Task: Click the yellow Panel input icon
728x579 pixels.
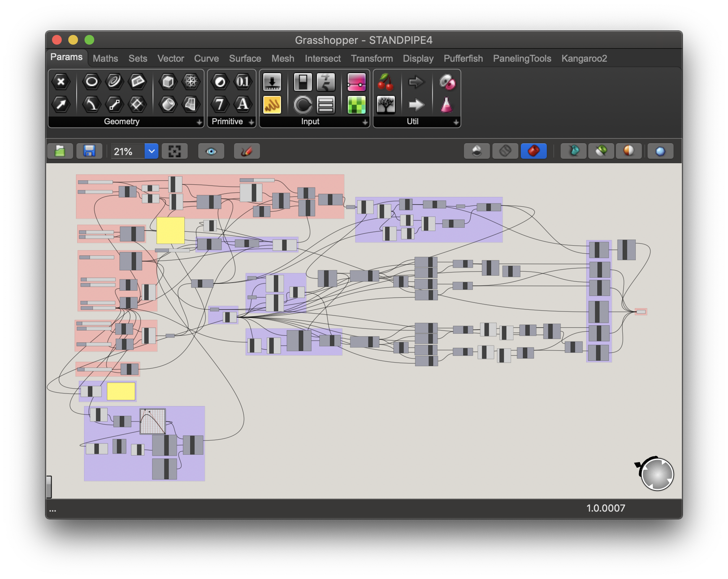Action: click(272, 105)
